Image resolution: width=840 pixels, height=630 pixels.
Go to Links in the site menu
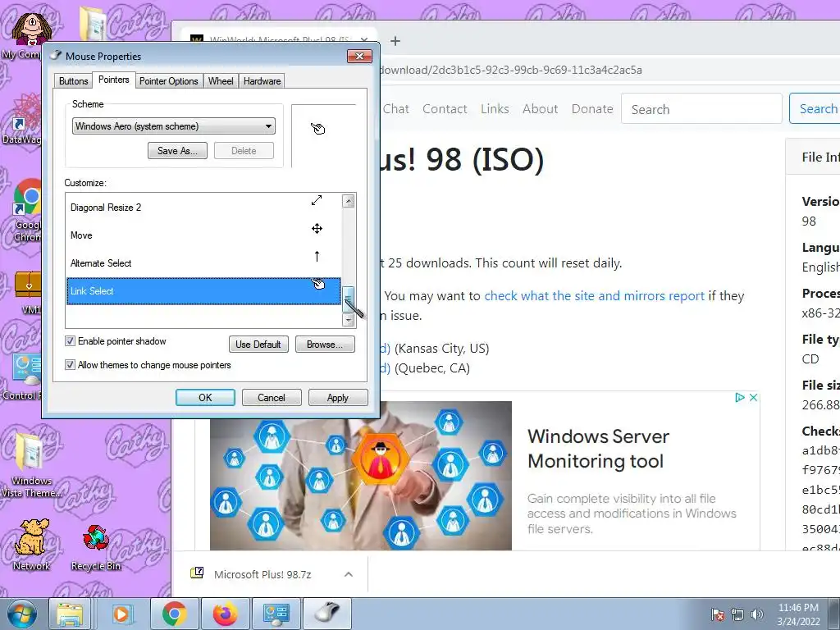click(495, 109)
